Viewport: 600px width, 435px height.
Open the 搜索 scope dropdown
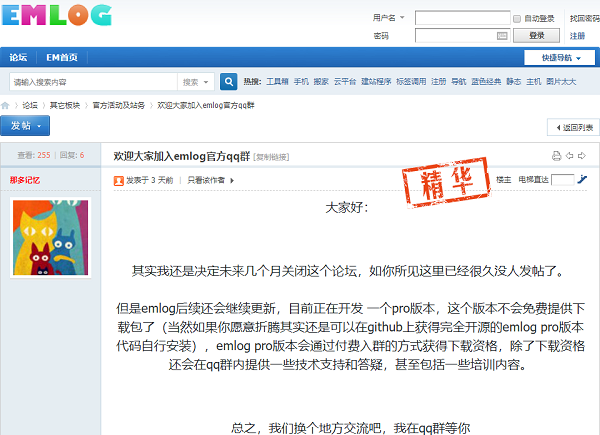click(195, 82)
